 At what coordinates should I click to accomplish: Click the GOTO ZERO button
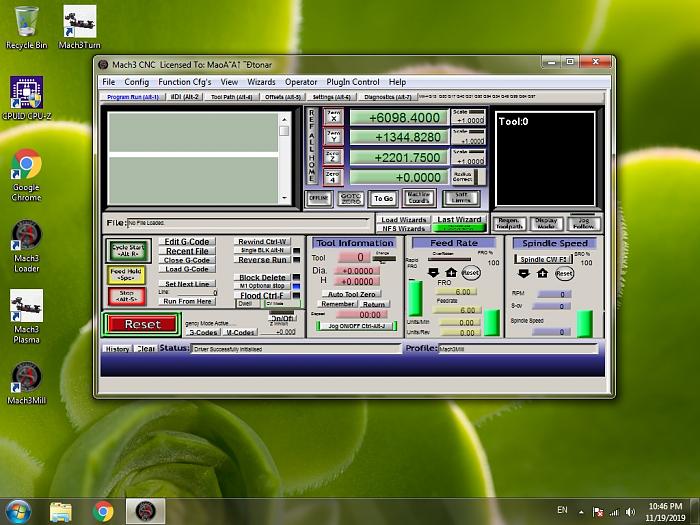click(x=350, y=198)
